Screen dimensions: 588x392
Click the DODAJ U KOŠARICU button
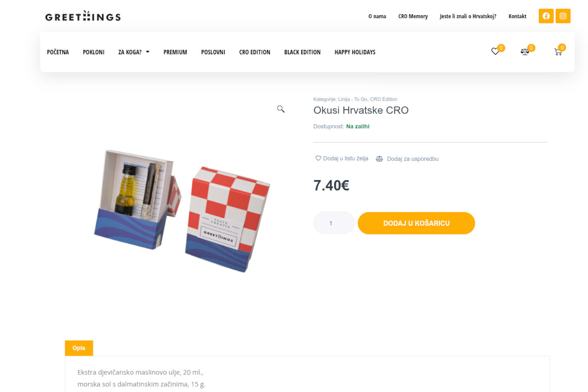point(416,223)
